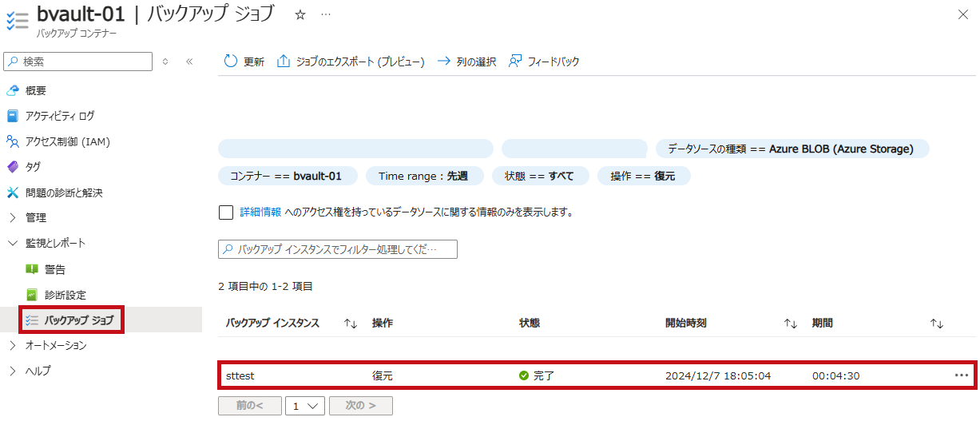This screenshot has width=980, height=421.
Task: Click the バックアップ ジョブ list icon
Action: tap(32, 320)
